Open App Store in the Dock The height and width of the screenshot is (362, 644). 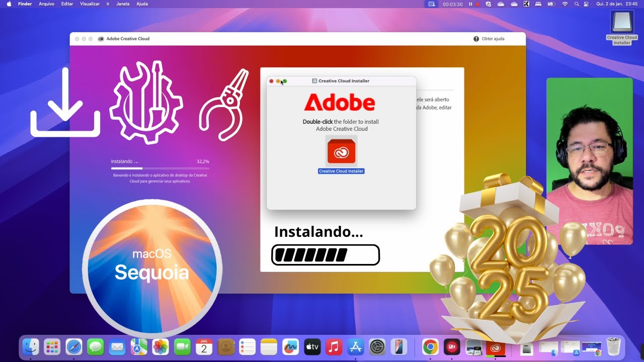[x=355, y=347]
